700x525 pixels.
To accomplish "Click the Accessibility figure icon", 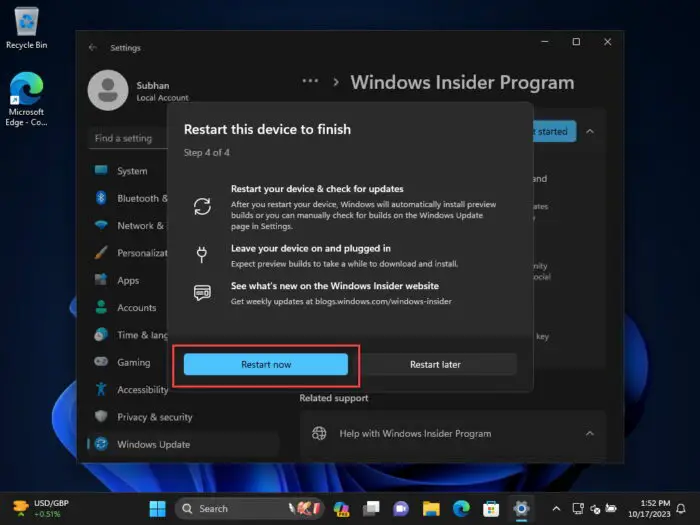I will [x=101, y=389].
